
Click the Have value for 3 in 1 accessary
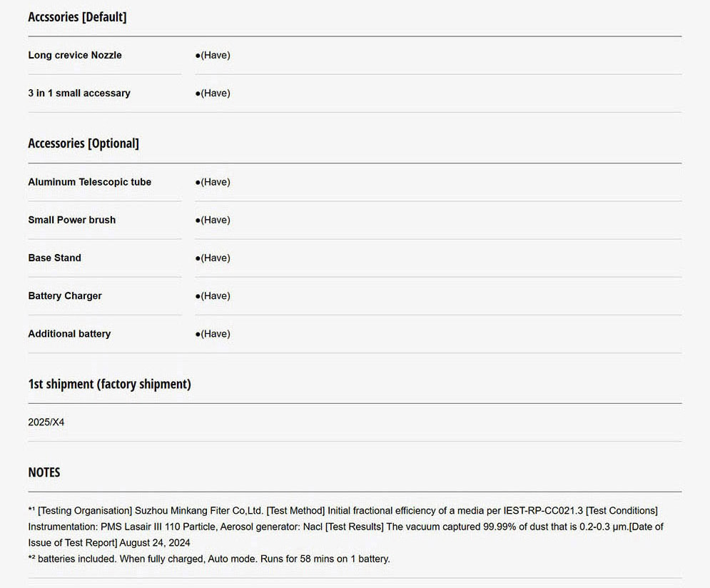pos(213,93)
